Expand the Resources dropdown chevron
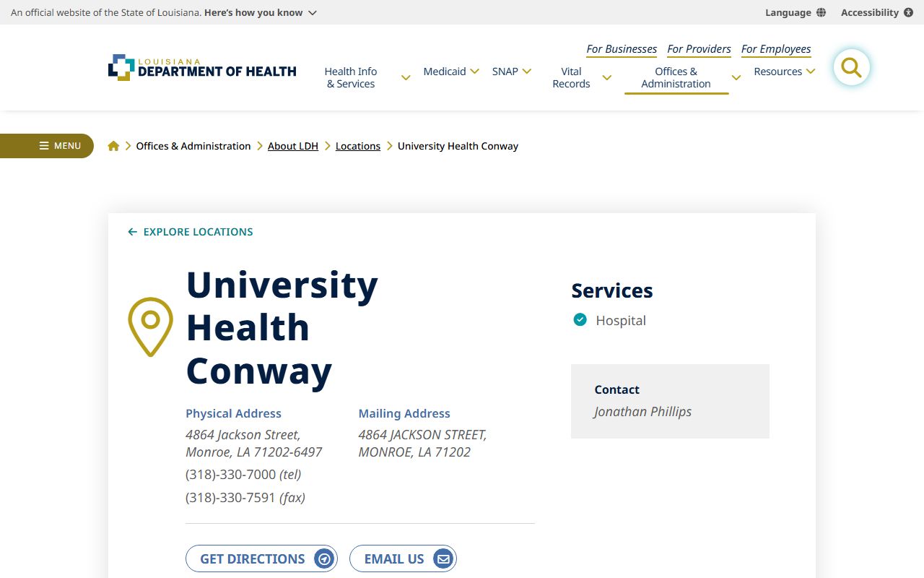This screenshot has height=578, width=924. click(x=811, y=72)
